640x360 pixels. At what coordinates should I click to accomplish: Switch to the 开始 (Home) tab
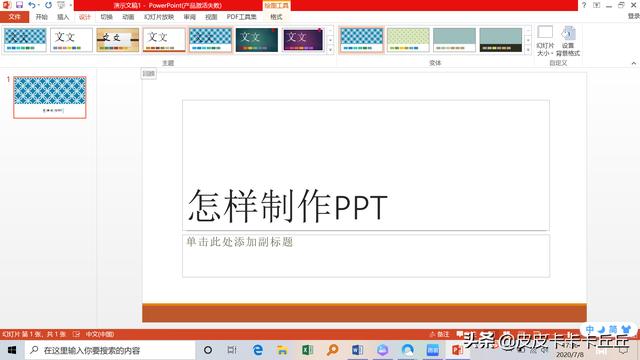point(42,17)
